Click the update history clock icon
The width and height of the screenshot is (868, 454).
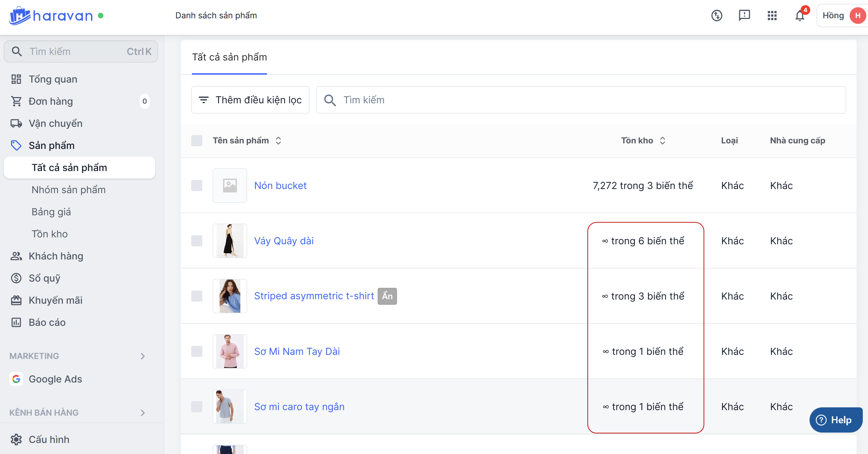(717, 16)
